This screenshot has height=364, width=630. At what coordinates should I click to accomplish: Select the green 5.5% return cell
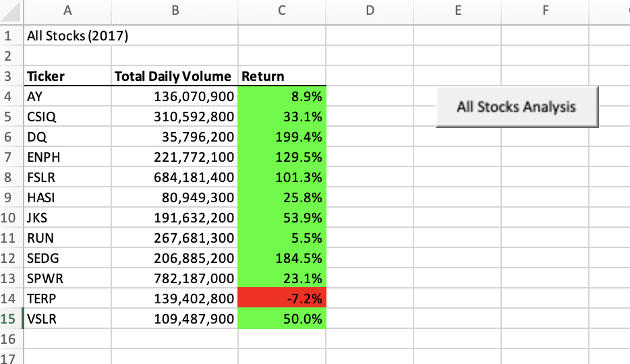coord(282,238)
